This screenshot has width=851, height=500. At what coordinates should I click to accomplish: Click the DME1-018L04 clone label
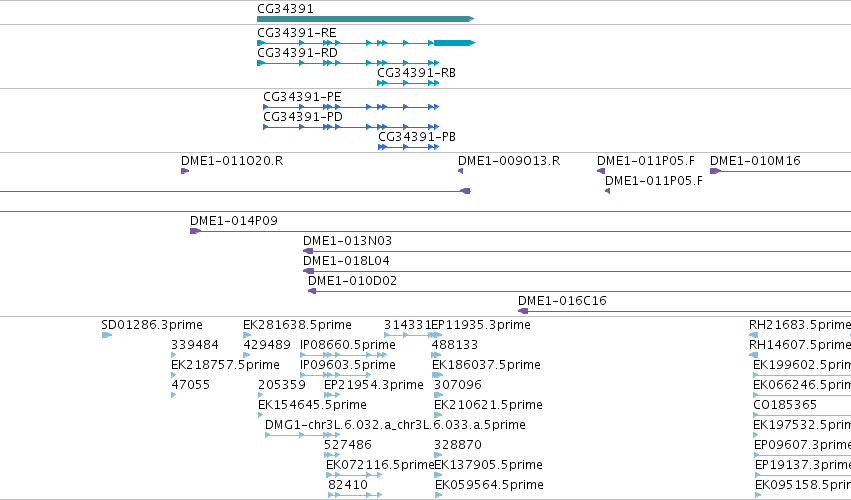click(346, 261)
